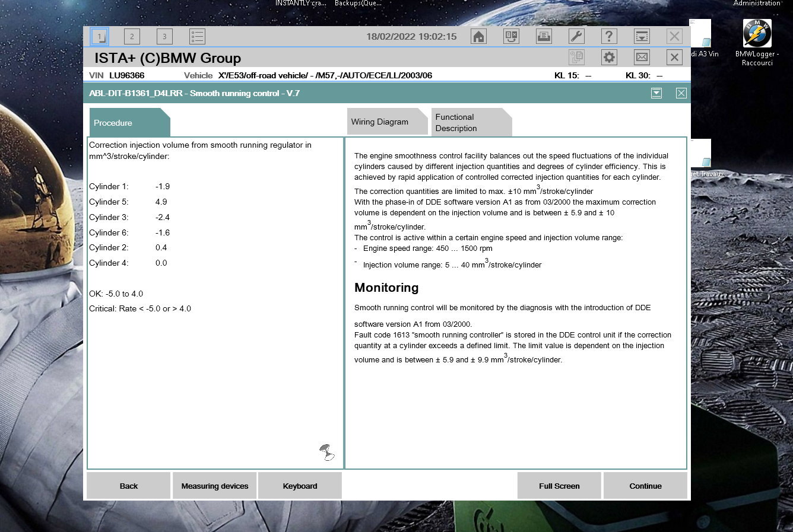793x532 pixels.
Task: Click the VIN value LU96366
Action: coord(126,75)
